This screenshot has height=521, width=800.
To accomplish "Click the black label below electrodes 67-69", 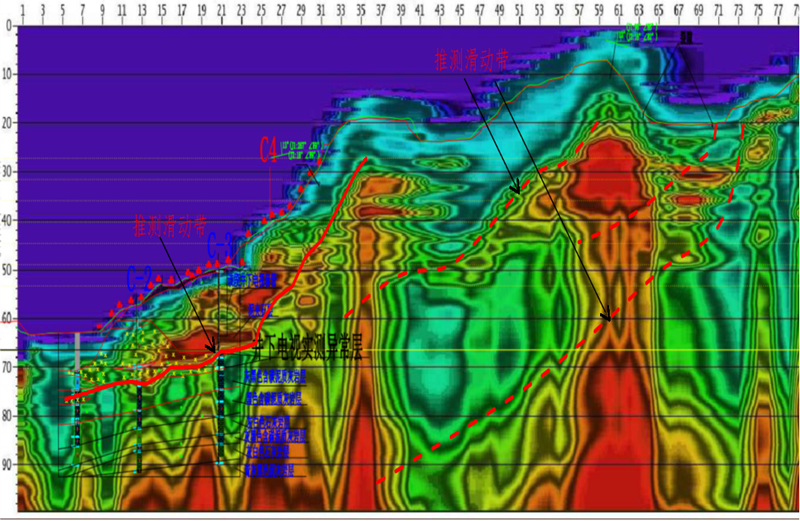I will coord(686,37).
